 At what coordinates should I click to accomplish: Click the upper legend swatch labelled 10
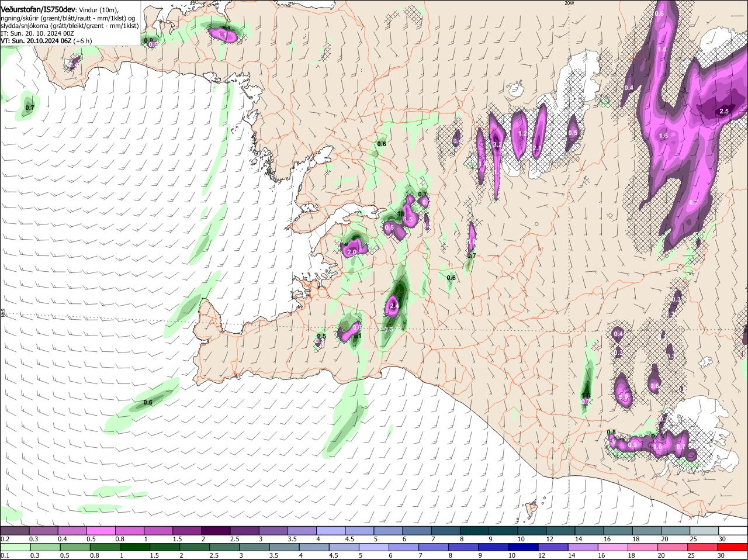click(x=531, y=531)
